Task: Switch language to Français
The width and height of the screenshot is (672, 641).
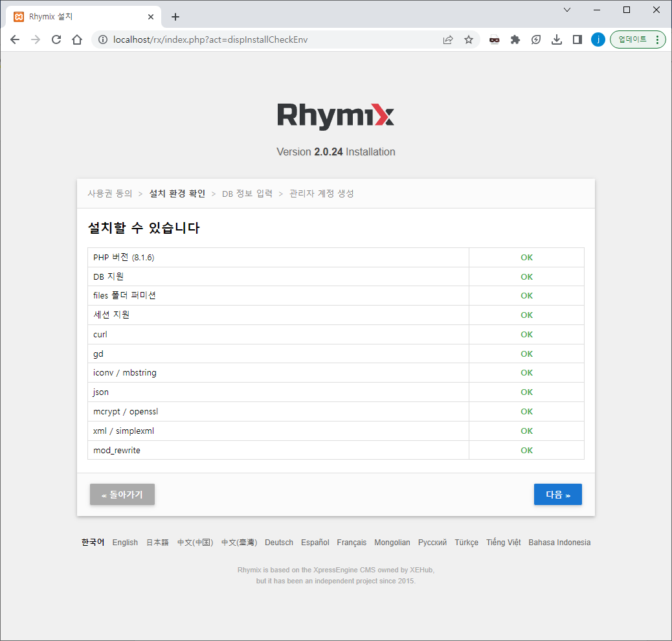Action: 352,543
